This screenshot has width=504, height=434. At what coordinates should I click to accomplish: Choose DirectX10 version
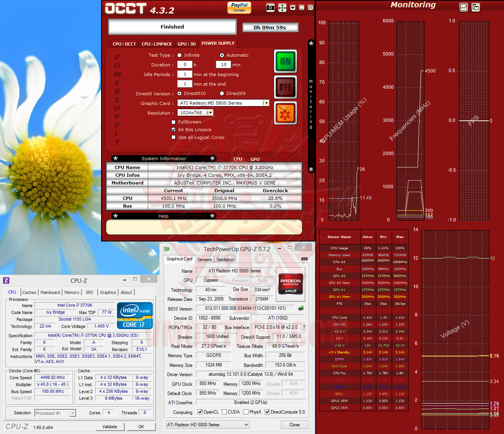[x=180, y=93]
